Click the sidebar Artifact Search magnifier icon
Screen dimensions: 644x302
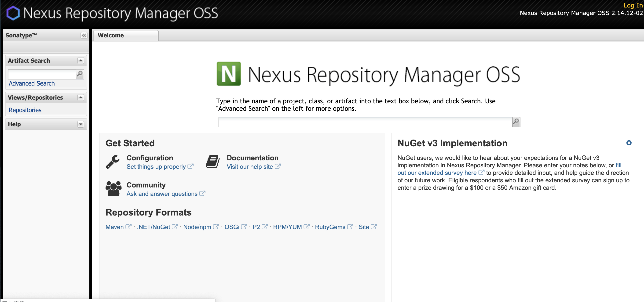click(x=80, y=74)
